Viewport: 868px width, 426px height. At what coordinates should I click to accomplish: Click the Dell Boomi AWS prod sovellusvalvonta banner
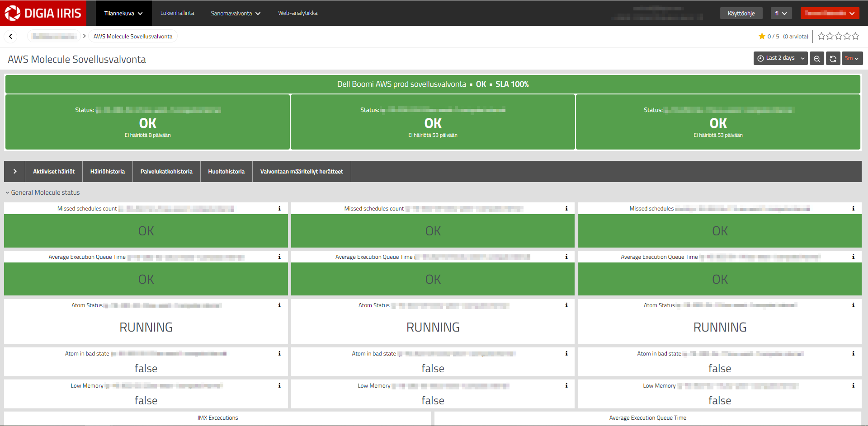click(x=433, y=84)
